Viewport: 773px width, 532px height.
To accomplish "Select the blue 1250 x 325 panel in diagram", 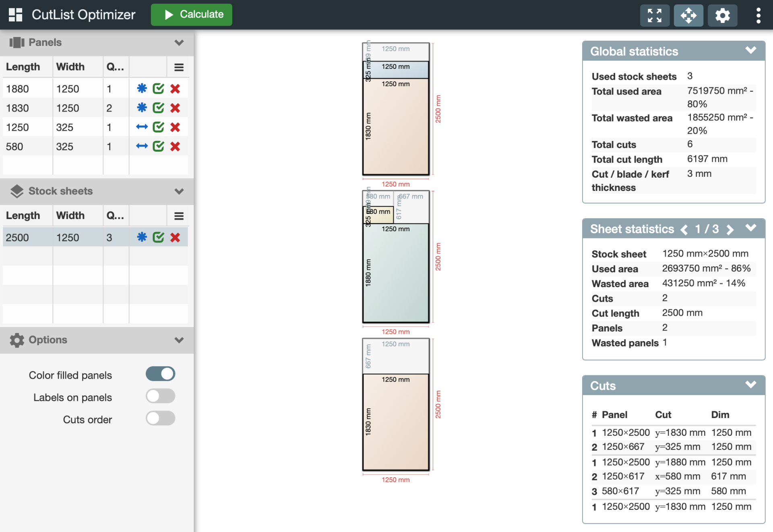I will [396, 70].
